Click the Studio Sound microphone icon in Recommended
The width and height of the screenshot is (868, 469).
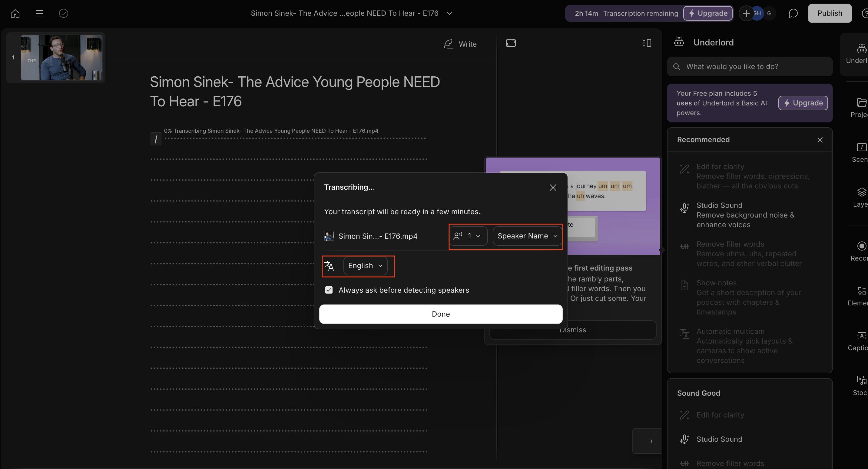[684, 207]
